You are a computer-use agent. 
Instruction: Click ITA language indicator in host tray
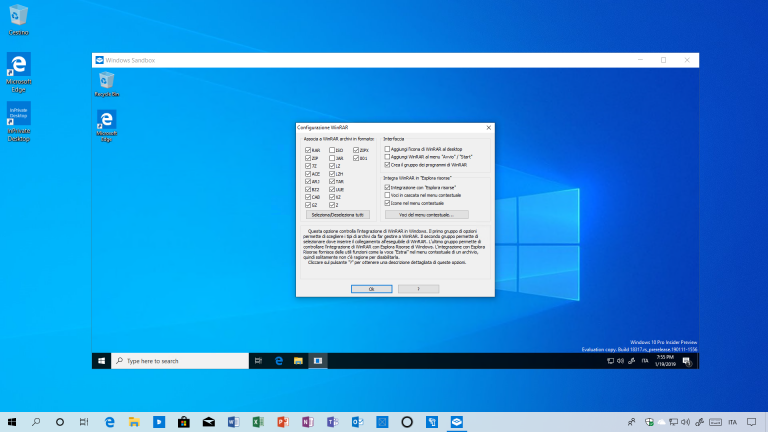pos(733,422)
